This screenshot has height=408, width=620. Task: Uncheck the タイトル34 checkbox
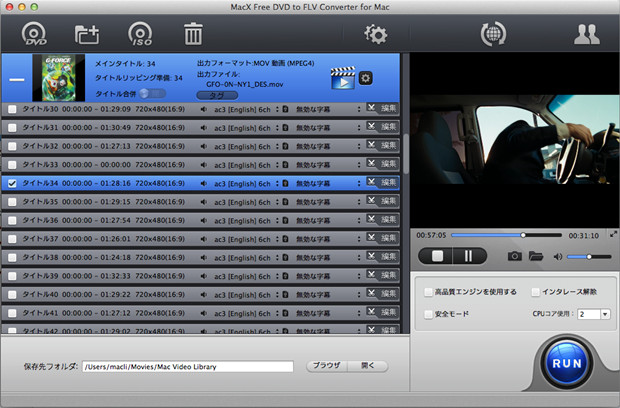pos(12,183)
